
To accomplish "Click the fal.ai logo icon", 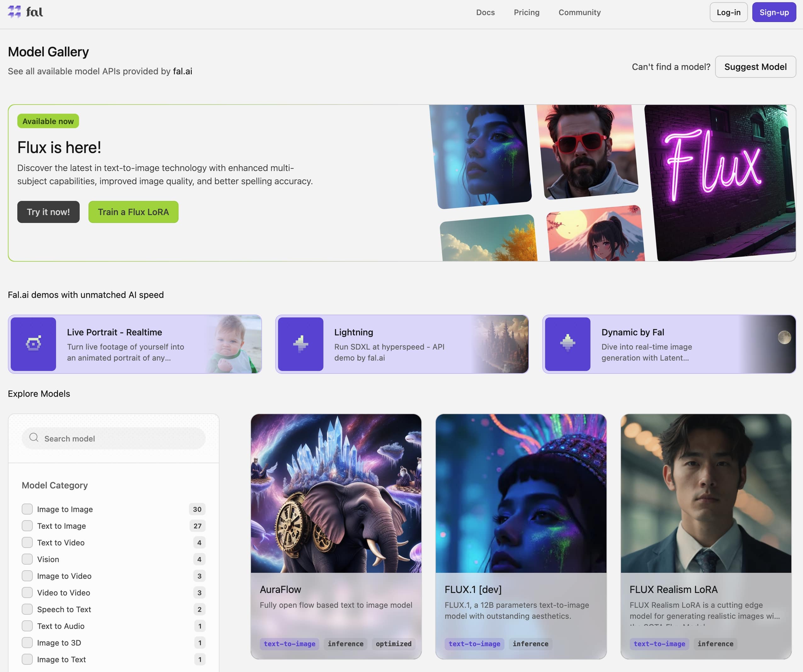I will coord(15,12).
